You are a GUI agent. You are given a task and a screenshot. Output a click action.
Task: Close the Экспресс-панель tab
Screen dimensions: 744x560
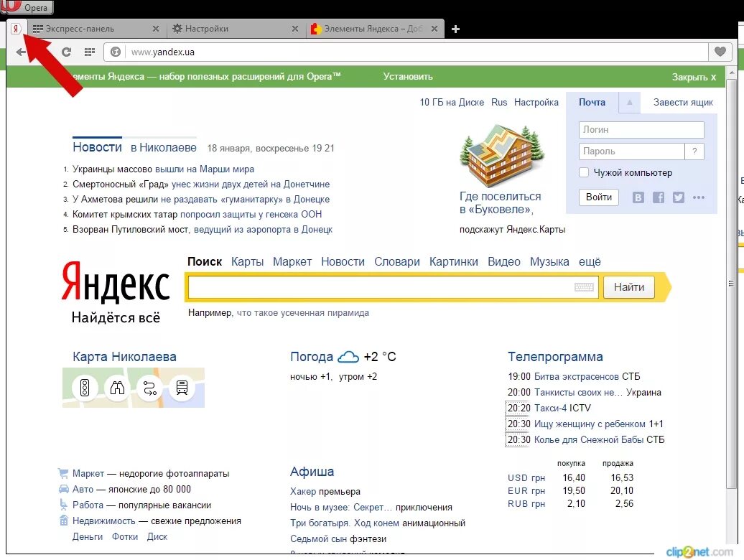pyautogui.click(x=155, y=29)
